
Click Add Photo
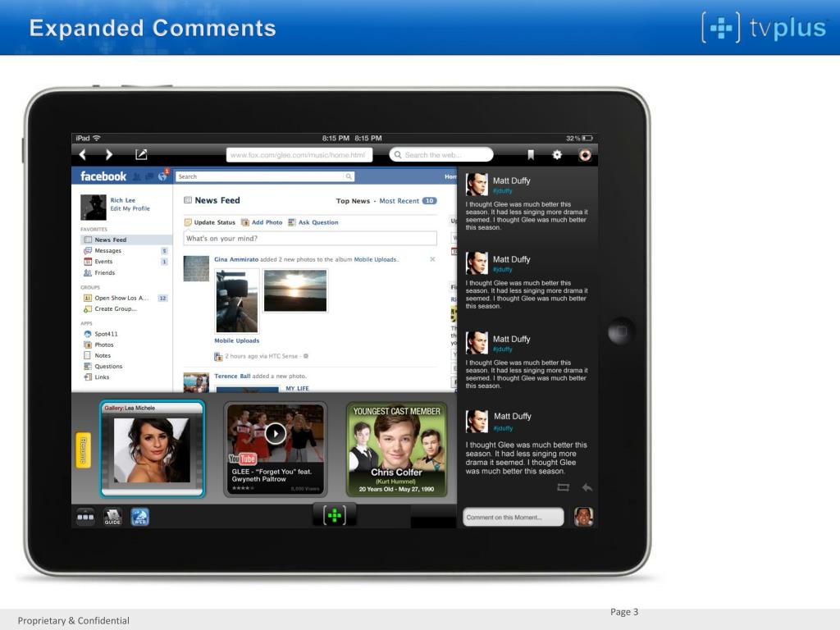pos(262,222)
